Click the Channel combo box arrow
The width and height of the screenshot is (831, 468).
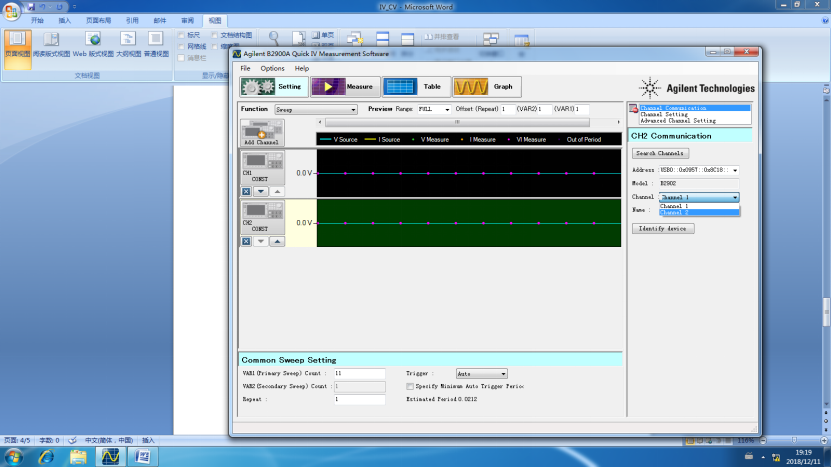[735, 197]
